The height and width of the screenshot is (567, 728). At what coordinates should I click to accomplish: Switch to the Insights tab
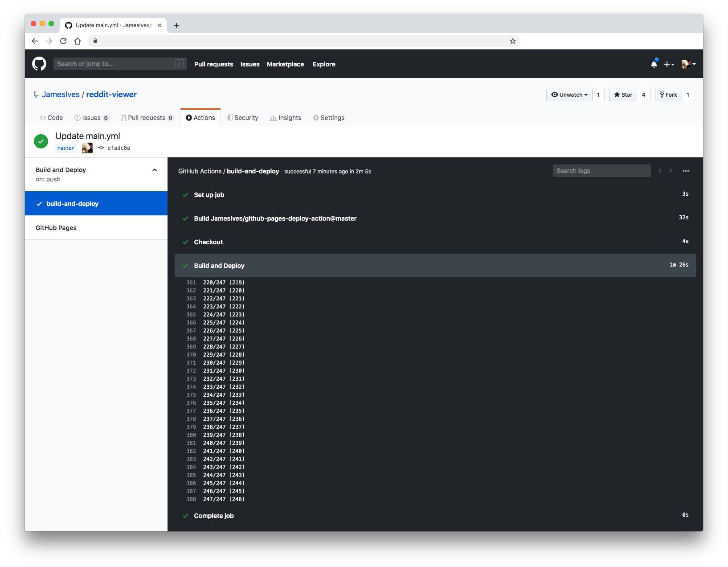286,118
